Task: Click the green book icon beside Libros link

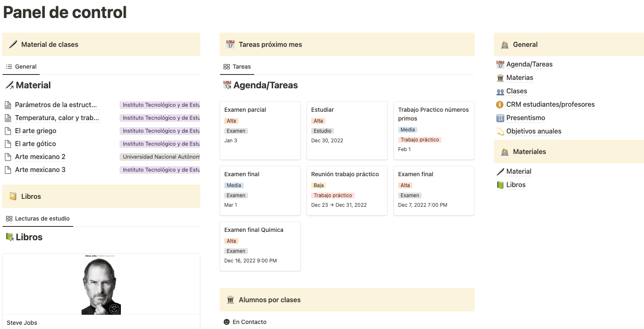Action: [500, 185]
